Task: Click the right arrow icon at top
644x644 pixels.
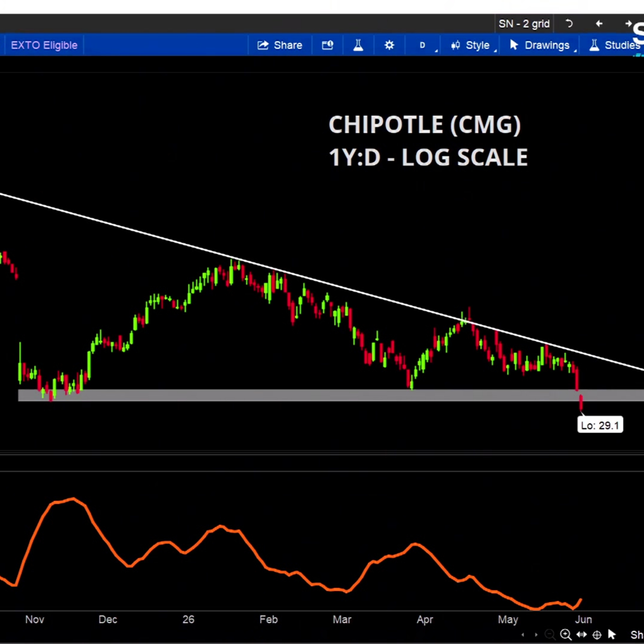Action: (x=628, y=24)
